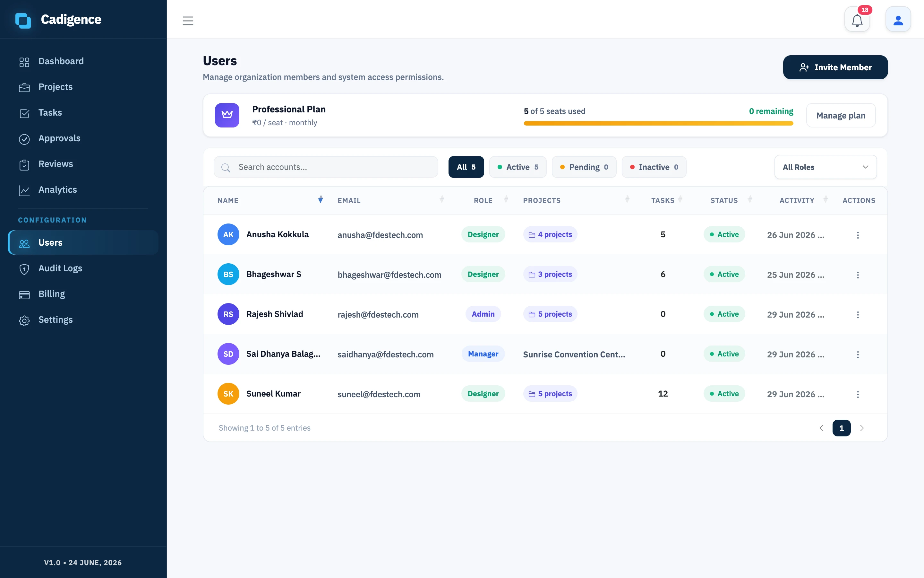Click the Manager role badge
The width and height of the screenshot is (924, 578).
coord(483,354)
